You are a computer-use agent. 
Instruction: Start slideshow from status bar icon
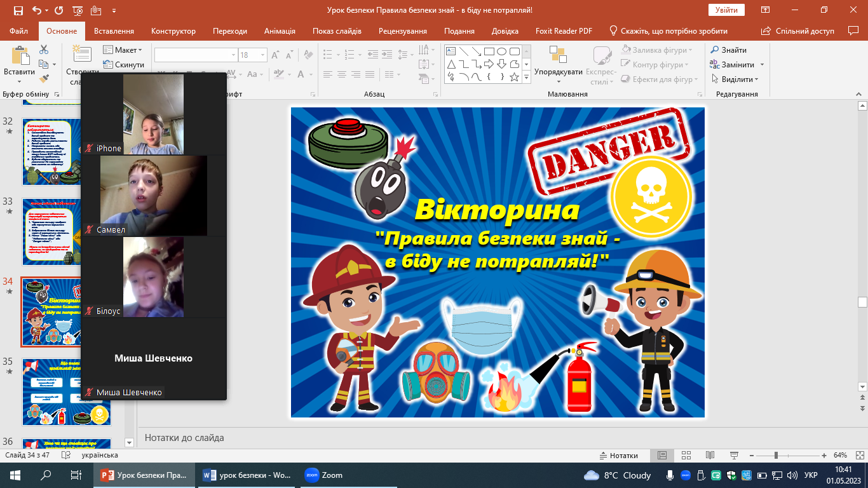[x=733, y=456]
